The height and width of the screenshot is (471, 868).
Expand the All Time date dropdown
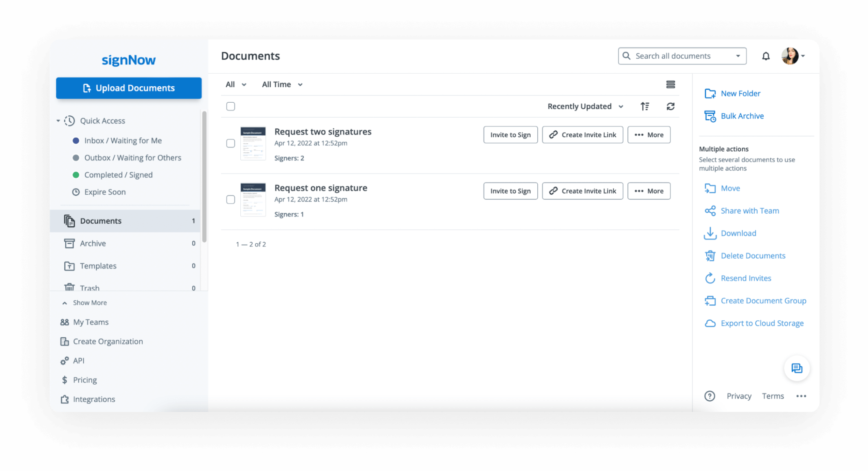coord(282,84)
